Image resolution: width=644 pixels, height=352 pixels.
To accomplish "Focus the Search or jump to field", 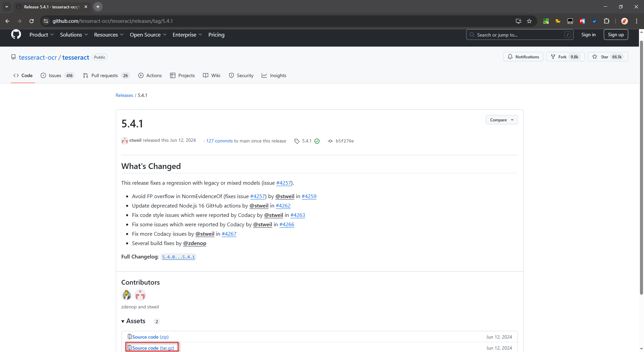I will [520, 35].
